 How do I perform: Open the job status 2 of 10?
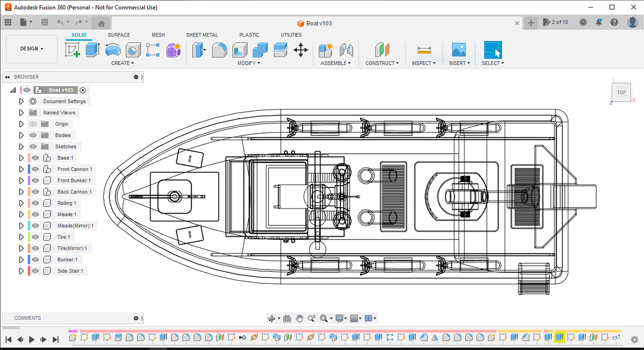click(x=555, y=22)
